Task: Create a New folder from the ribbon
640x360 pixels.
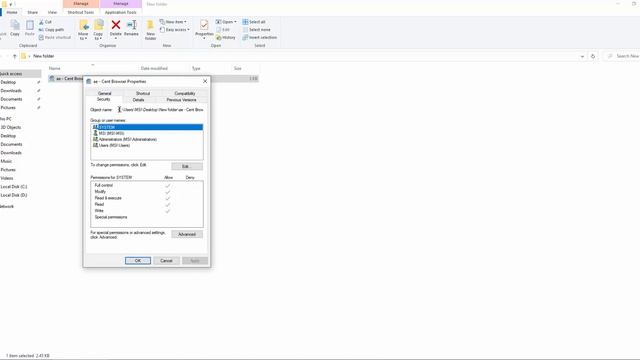Action: point(151,29)
